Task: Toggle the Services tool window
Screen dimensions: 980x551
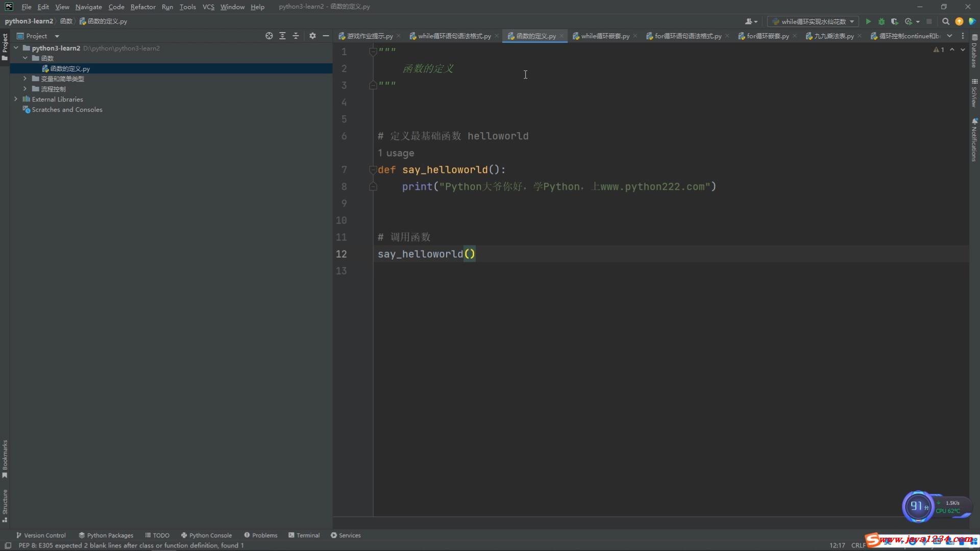Action: pos(346,535)
